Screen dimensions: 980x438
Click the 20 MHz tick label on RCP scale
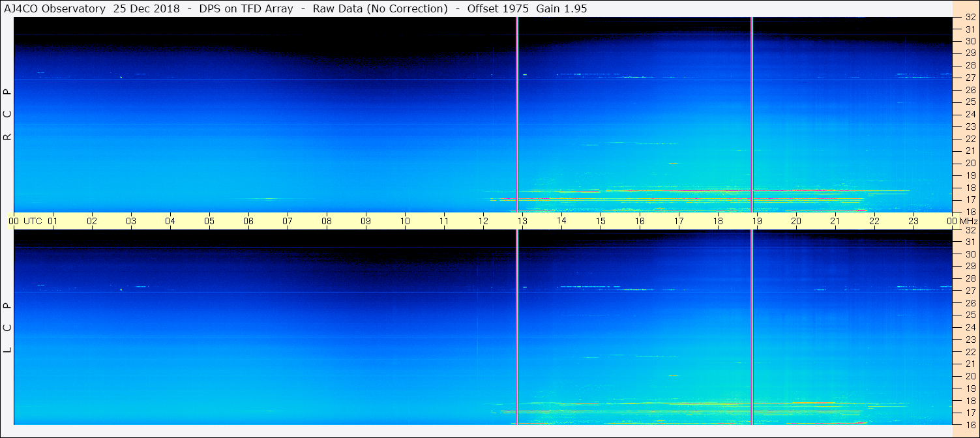click(971, 163)
